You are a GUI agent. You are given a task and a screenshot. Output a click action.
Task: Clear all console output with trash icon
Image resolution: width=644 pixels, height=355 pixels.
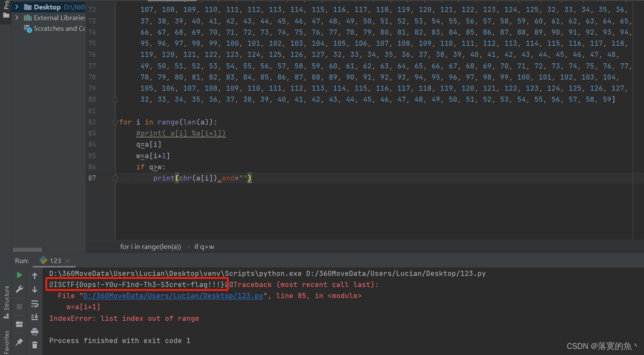click(x=35, y=344)
